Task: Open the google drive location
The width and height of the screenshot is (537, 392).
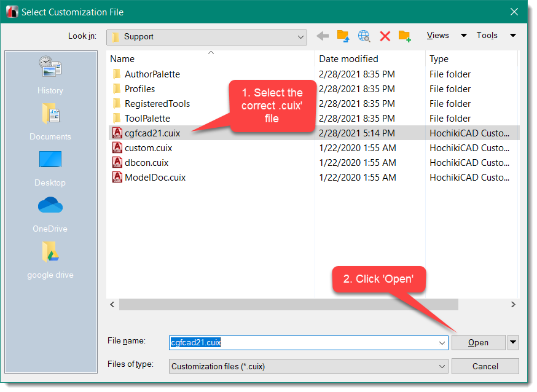Action: tap(50, 261)
